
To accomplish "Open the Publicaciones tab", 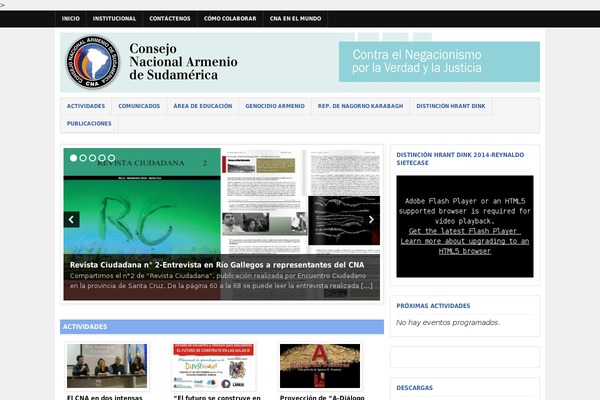I will click(x=89, y=124).
